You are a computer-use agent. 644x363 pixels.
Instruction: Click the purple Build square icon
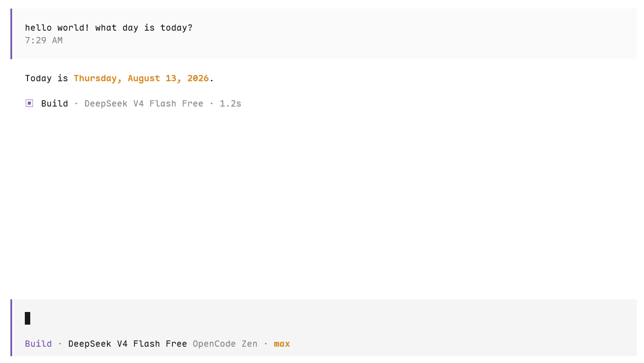29,103
